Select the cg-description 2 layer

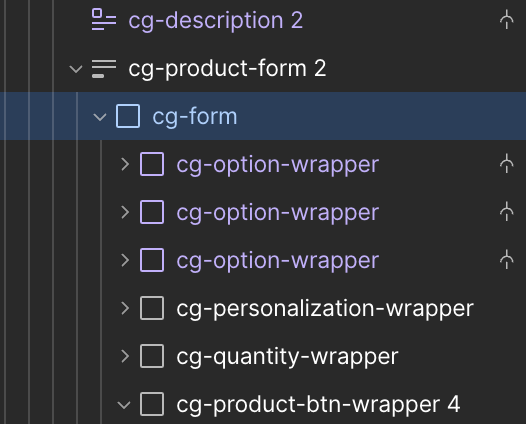pos(263,20)
